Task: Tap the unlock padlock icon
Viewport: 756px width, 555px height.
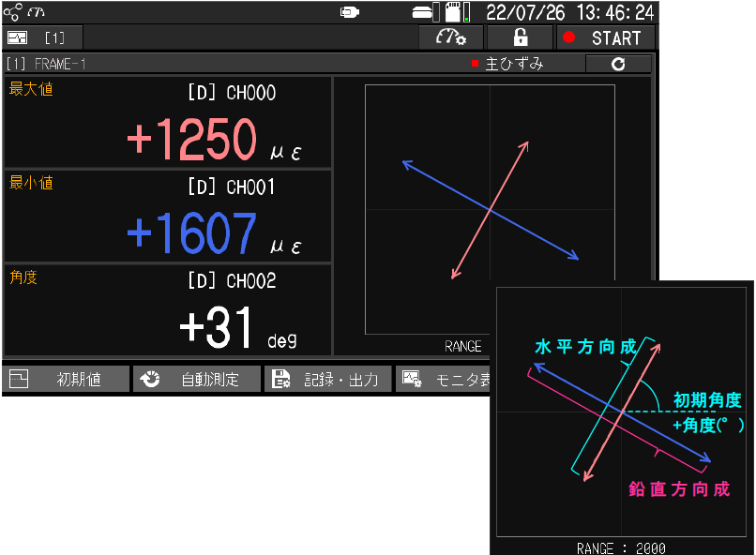Action: [x=520, y=37]
